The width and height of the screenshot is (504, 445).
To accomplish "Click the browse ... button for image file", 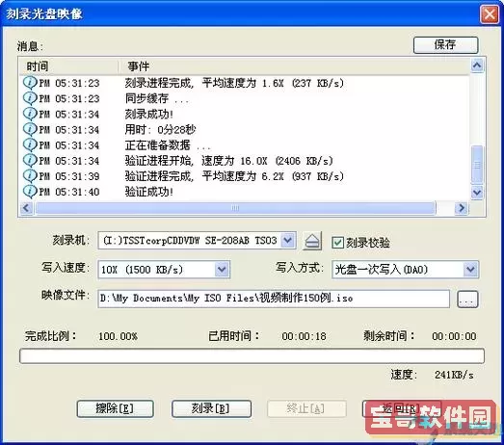I will [467, 300].
